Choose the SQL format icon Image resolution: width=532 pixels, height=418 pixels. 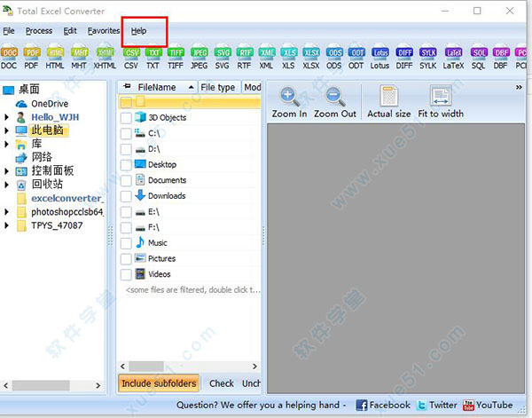[479, 58]
